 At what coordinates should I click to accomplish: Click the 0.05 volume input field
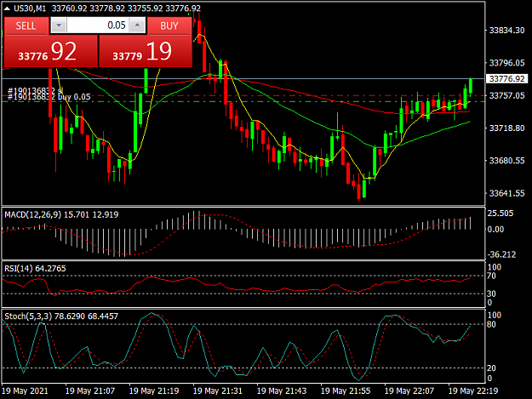pyautogui.click(x=98, y=26)
